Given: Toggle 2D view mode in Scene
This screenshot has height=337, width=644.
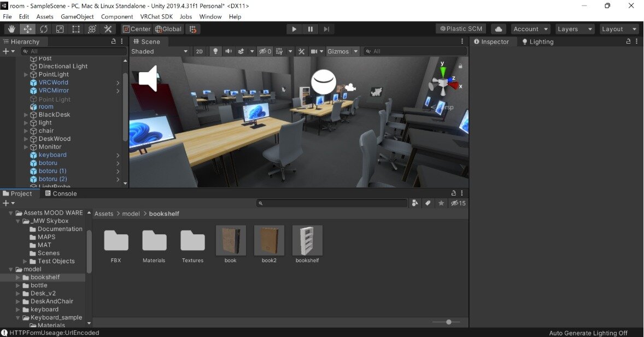Looking at the screenshot, I should point(200,51).
